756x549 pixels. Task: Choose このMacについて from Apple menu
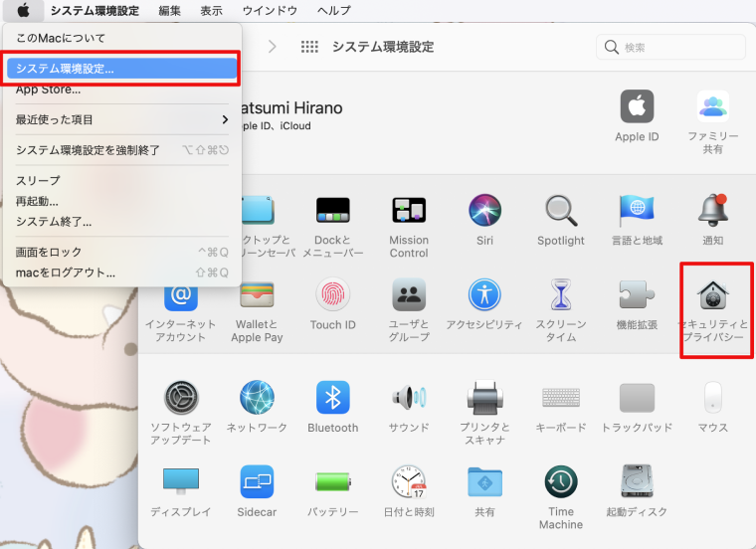(121, 38)
